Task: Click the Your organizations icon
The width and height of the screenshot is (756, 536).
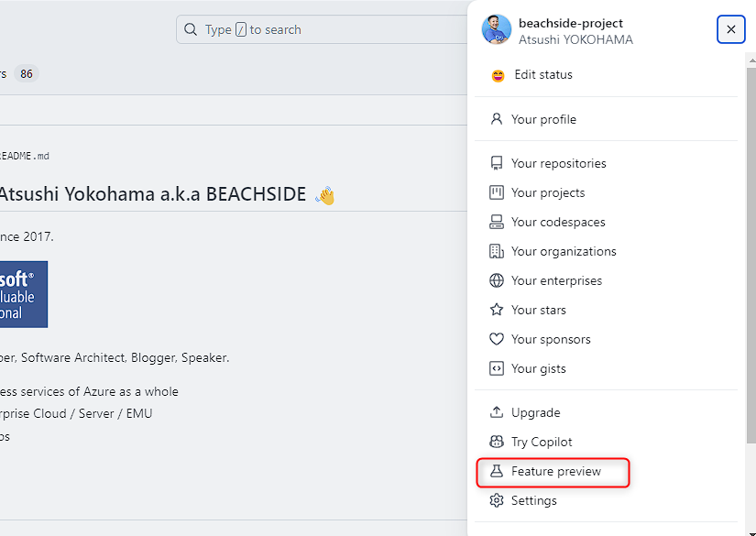Action: (496, 251)
